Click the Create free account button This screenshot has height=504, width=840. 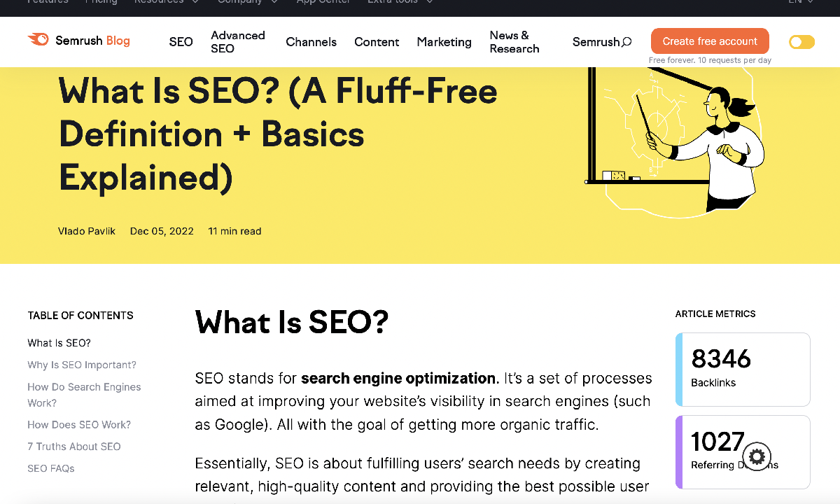coord(710,41)
